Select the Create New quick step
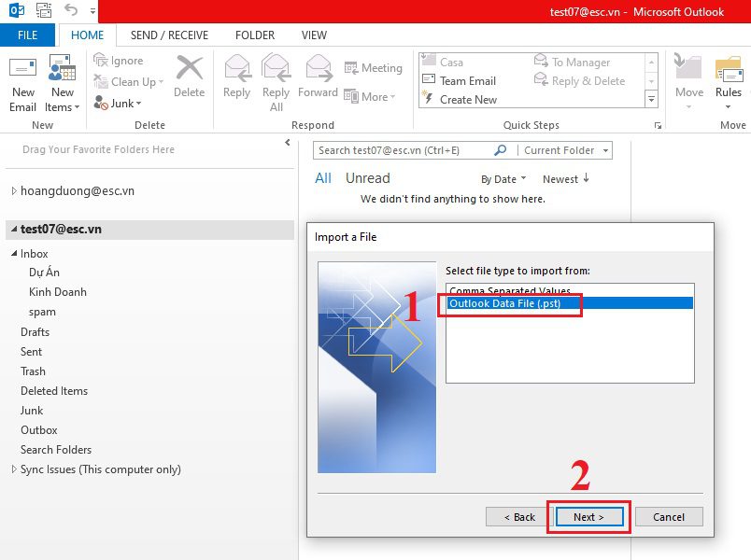The height and width of the screenshot is (560, 751). point(468,100)
